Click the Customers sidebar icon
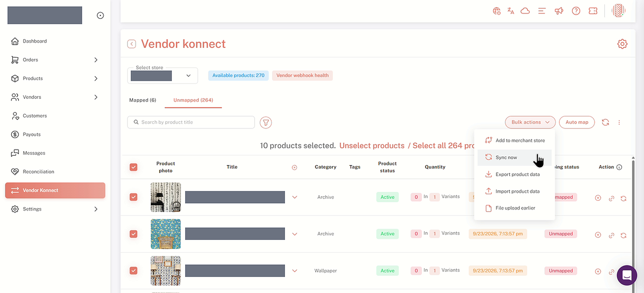This screenshot has width=644, height=293. click(x=15, y=116)
